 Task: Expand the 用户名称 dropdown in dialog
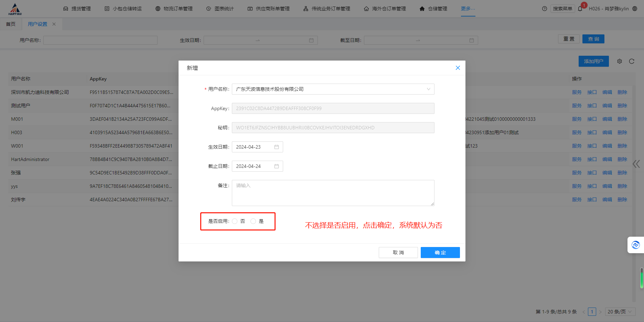click(x=428, y=89)
